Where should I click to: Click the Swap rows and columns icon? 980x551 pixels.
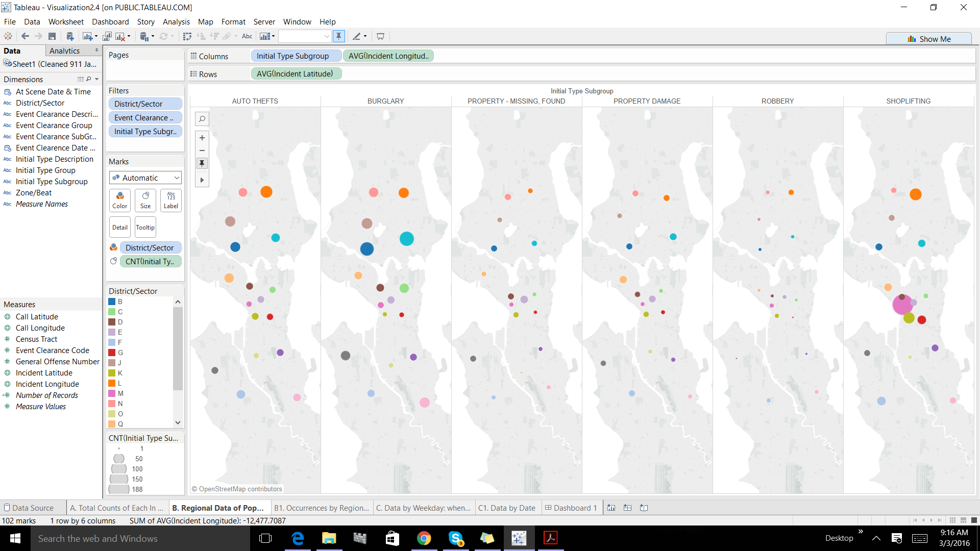(187, 36)
